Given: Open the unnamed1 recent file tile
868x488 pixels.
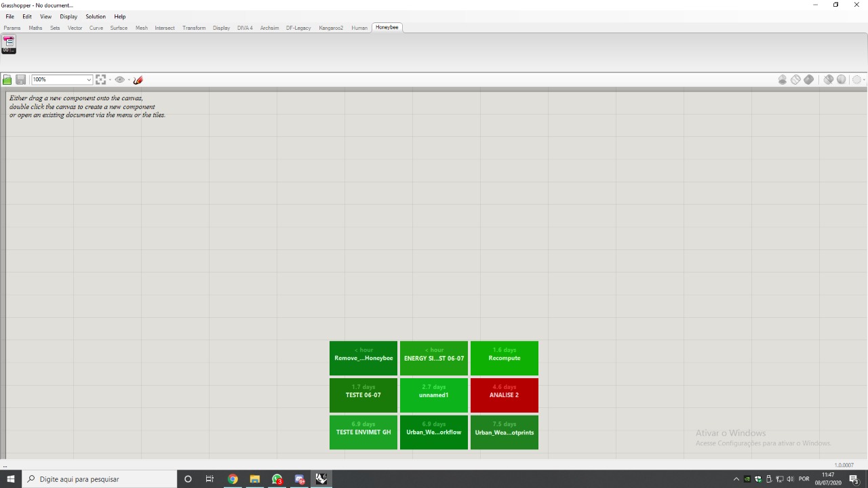Looking at the screenshot, I should point(434,395).
